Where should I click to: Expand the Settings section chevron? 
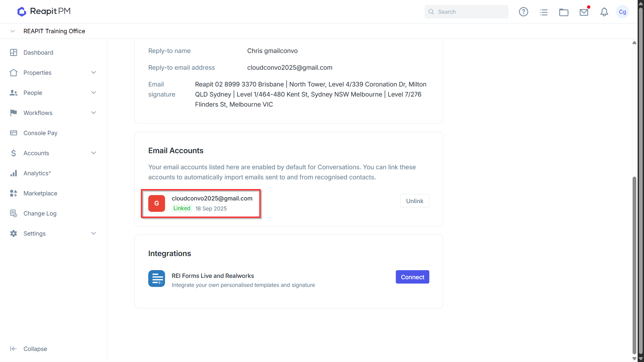click(94, 233)
